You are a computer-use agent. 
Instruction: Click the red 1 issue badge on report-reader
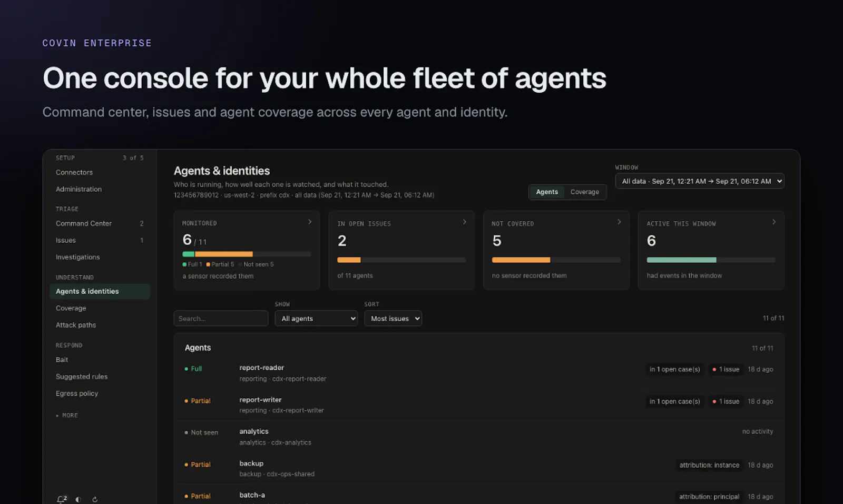(726, 369)
